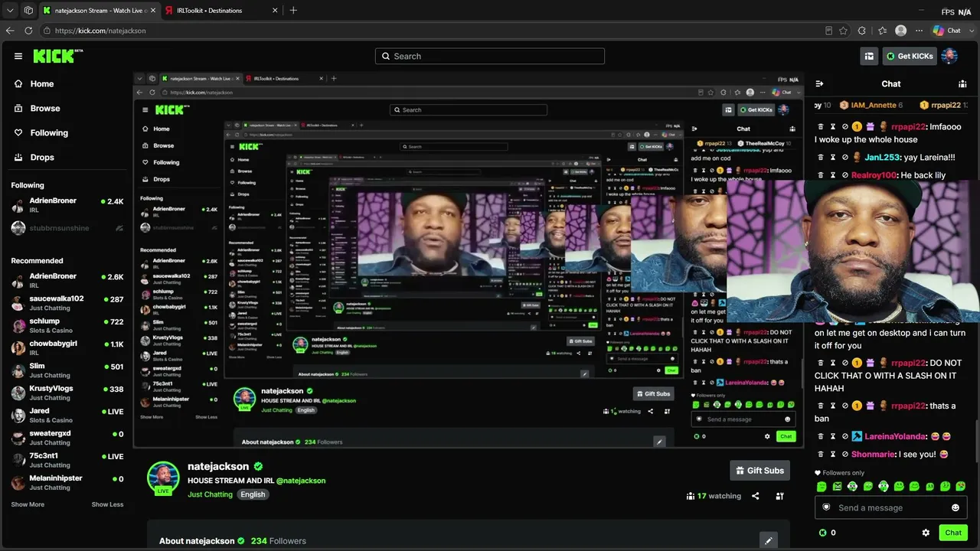
Task: Click the Gift Subs button below the stream
Action: pyautogui.click(x=759, y=471)
